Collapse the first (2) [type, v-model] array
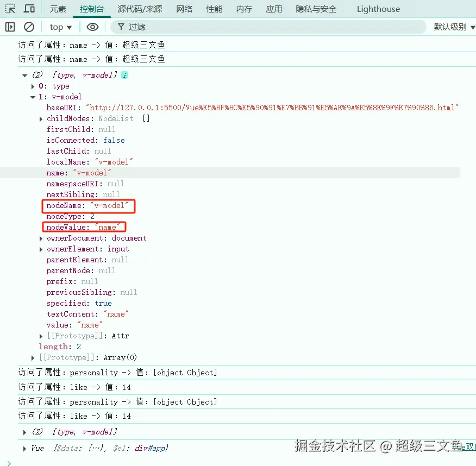Image resolution: width=476 pixels, height=466 pixels. [x=24, y=75]
